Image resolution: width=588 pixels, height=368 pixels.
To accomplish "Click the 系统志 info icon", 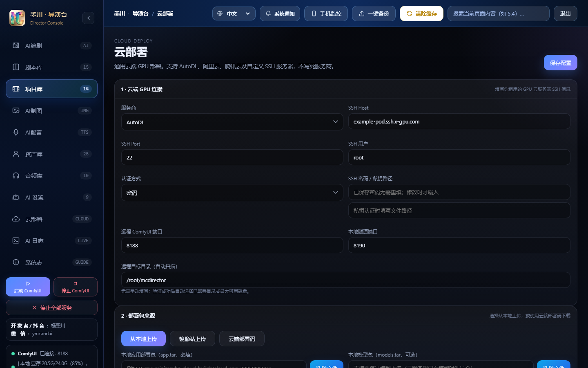I will coord(16,262).
